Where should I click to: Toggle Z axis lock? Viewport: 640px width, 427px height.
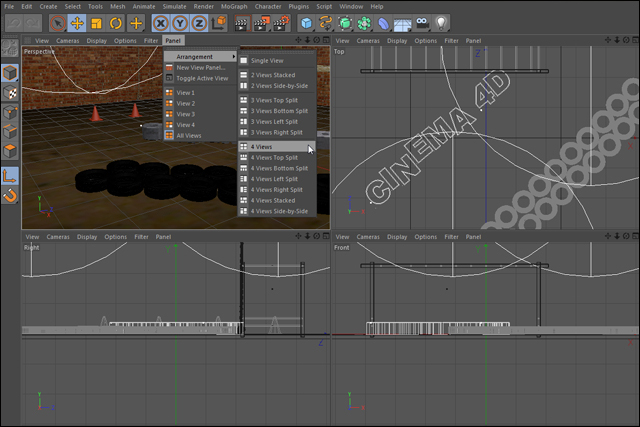pos(197,22)
